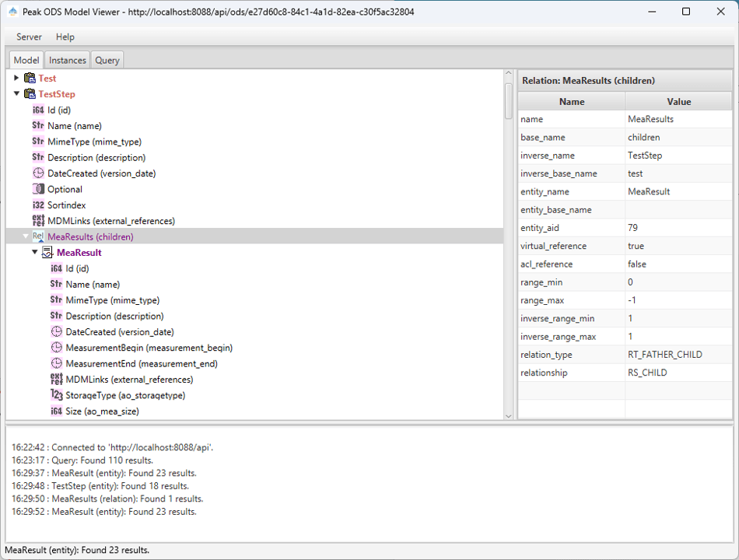Switch to the Instances tab
Viewport: 739px width, 560px height.
[68, 60]
